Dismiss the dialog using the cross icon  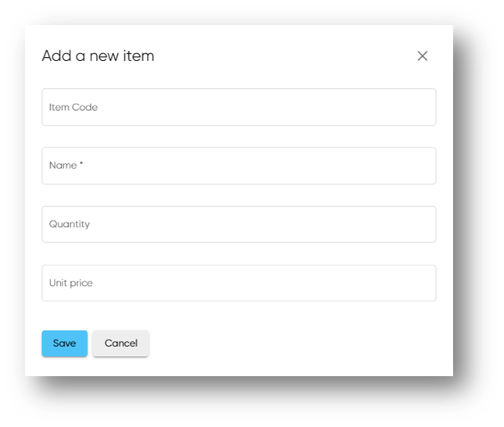pyautogui.click(x=423, y=56)
